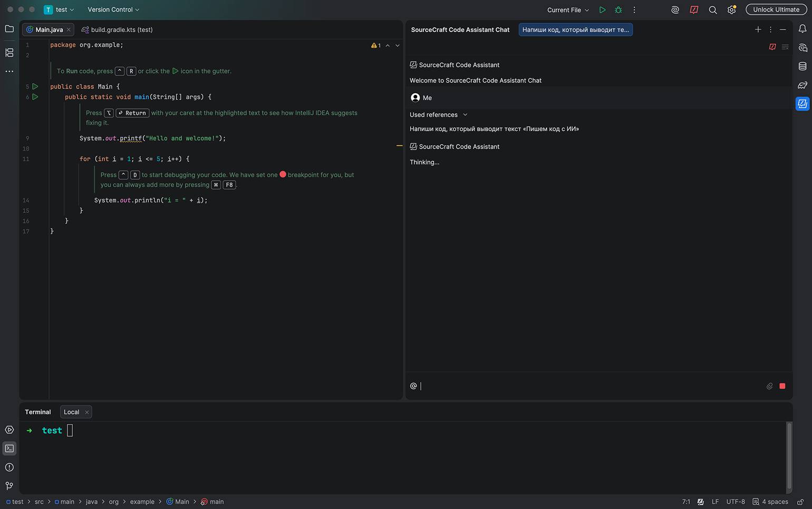The image size is (812, 509).
Task: Click the Unlock Ultimate button
Action: [776, 10]
